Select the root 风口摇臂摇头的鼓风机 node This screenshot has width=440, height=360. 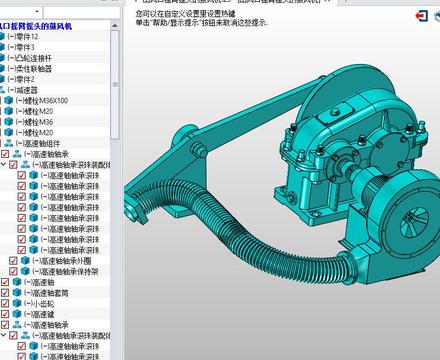tap(36, 26)
